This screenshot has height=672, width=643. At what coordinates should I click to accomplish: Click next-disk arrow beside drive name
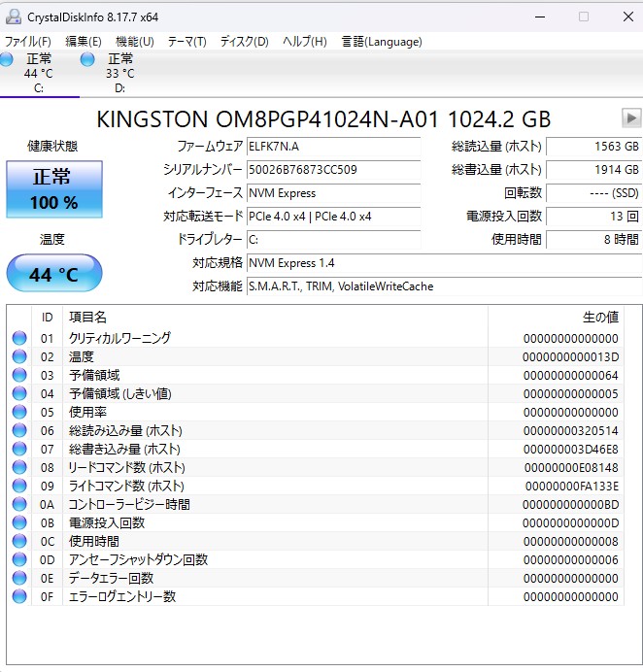tap(631, 118)
